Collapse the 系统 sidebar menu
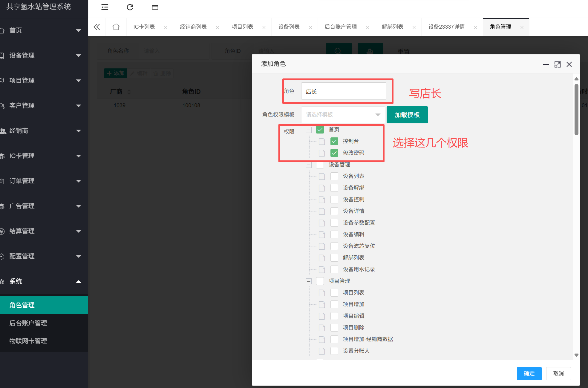 point(44,281)
